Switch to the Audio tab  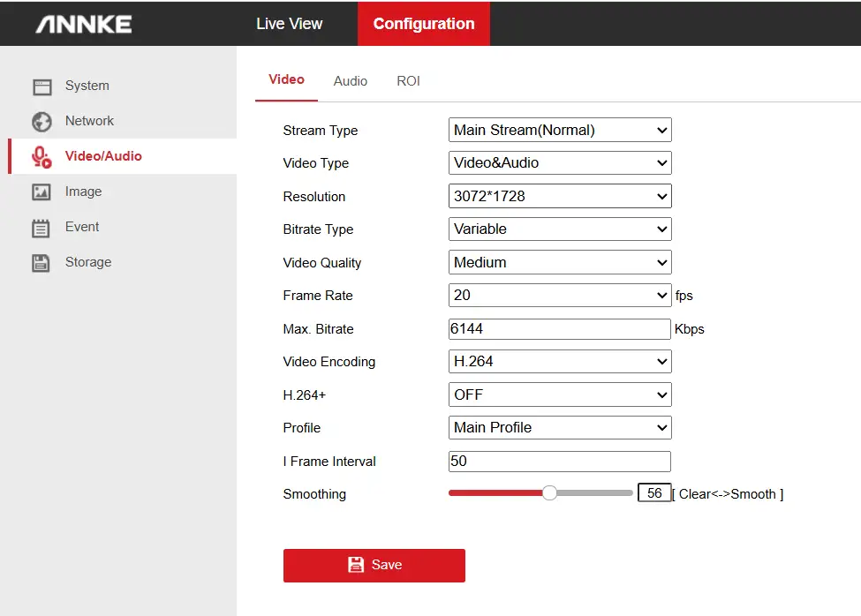[350, 81]
